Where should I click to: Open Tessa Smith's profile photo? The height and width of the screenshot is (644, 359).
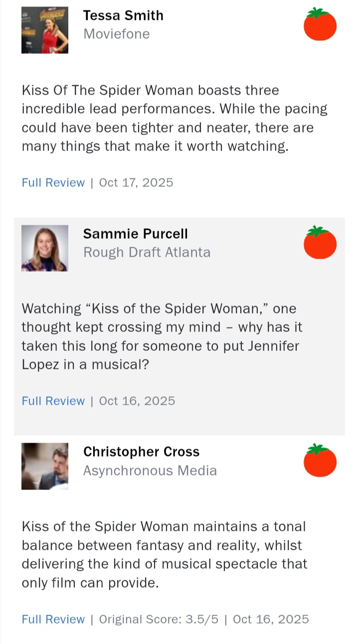click(x=45, y=30)
